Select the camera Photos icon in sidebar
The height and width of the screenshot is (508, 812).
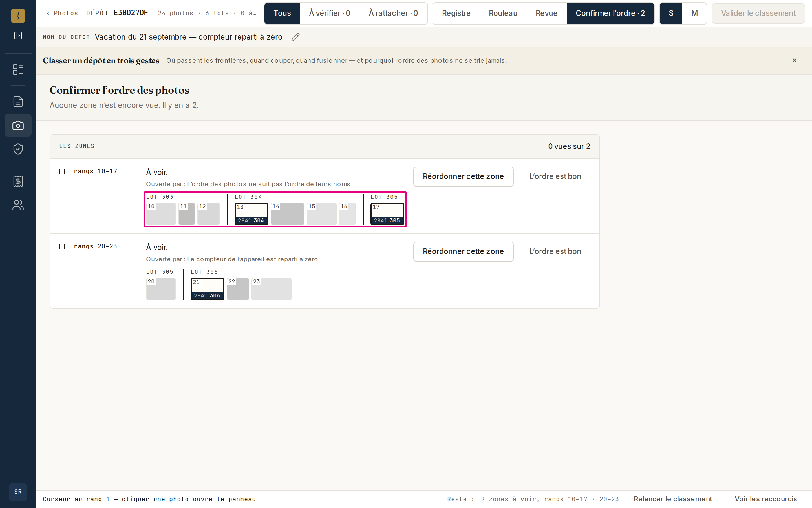tap(18, 125)
